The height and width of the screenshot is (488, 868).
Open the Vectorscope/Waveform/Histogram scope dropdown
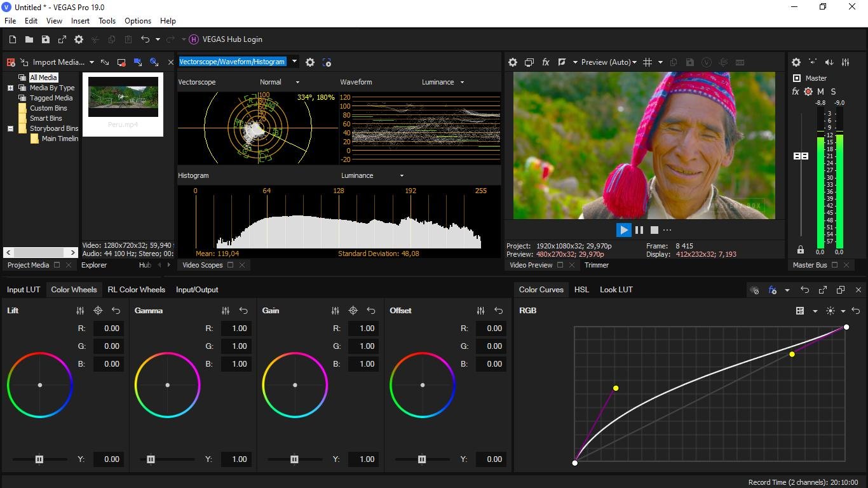294,62
